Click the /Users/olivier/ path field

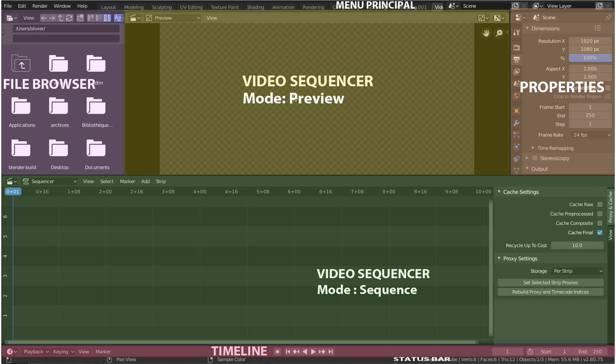point(66,29)
